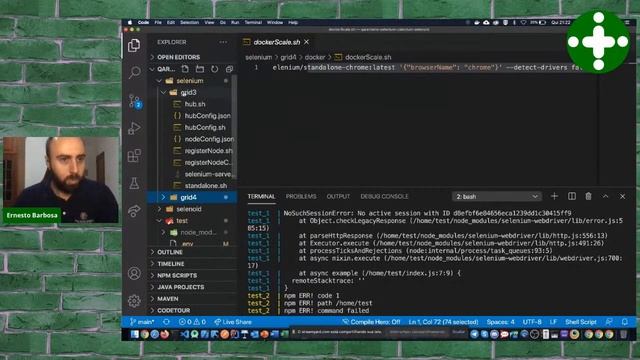Screen dimensions: 640x360
Task: Click Collapse Folders icon in explorer
Action: pyautogui.click(x=229, y=69)
